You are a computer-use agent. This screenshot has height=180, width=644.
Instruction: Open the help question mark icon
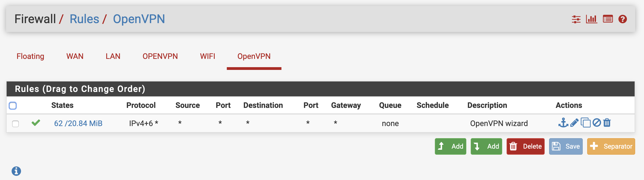(622, 19)
